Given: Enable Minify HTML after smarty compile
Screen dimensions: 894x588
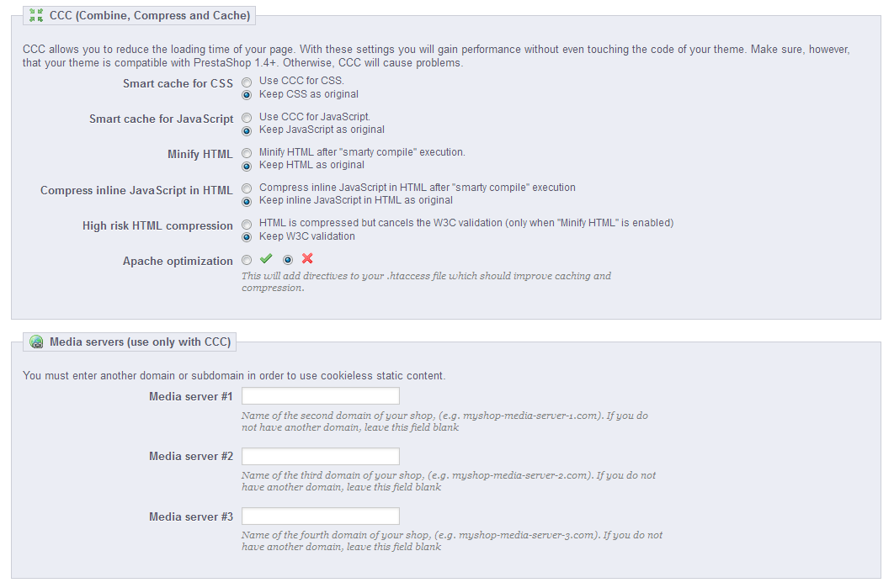Looking at the screenshot, I should (x=247, y=153).
